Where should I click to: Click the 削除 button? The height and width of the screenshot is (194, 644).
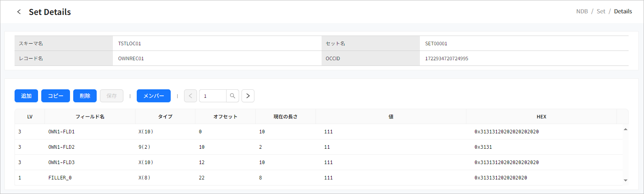85,96
